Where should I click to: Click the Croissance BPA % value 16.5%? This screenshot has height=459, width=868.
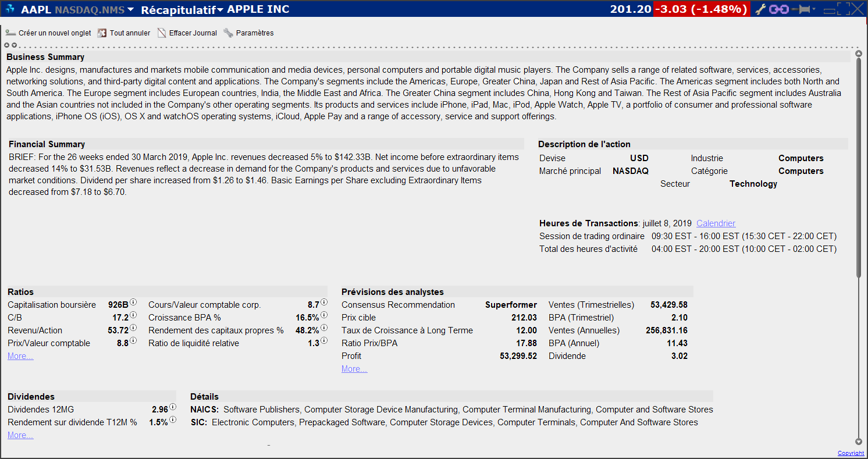click(x=307, y=318)
